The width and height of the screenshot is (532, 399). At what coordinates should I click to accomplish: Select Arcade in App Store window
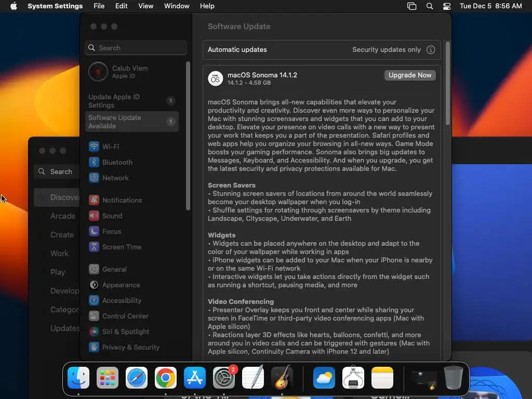[63, 216]
